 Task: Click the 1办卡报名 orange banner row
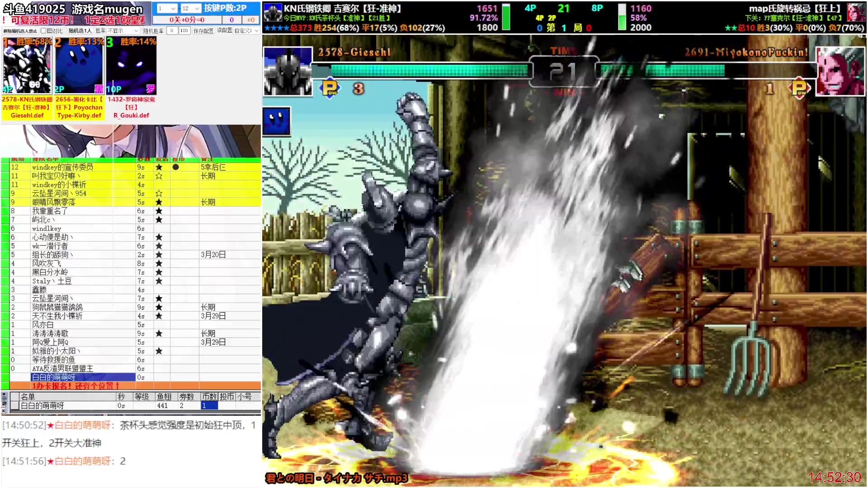click(131, 386)
